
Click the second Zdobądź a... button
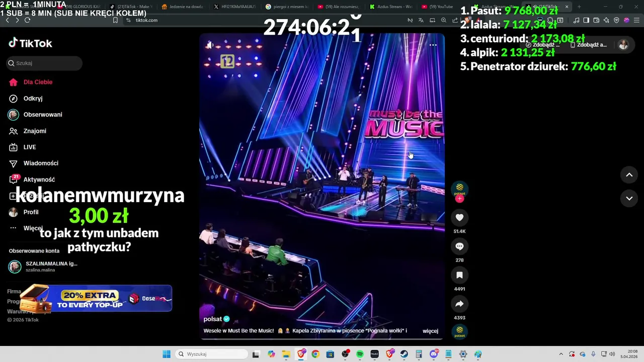(x=588, y=45)
